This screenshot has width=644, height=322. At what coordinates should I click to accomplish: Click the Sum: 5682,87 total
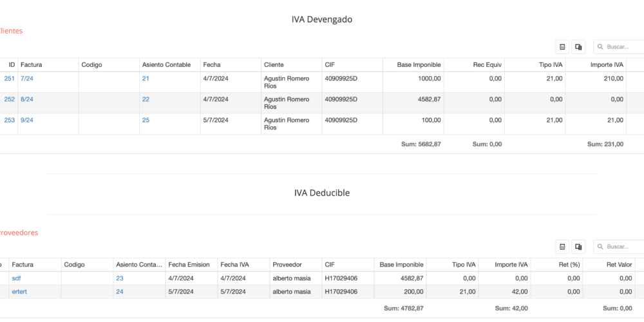pyautogui.click(x=421, y=144)
